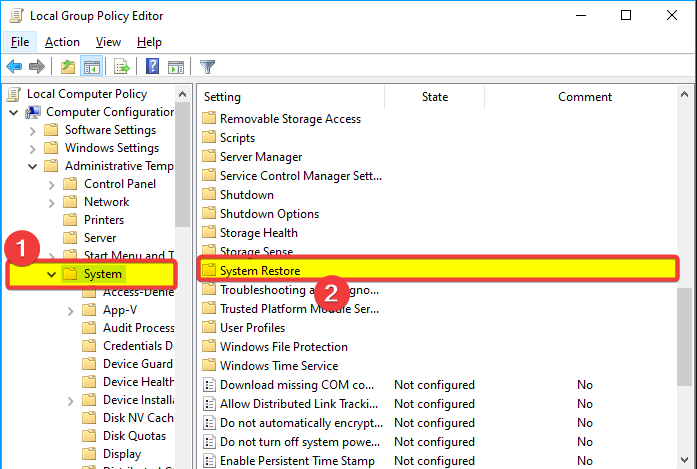This screenshot has height=469, width=697.
Task: Click the Up one level folder icon
Action: (68, 67)
